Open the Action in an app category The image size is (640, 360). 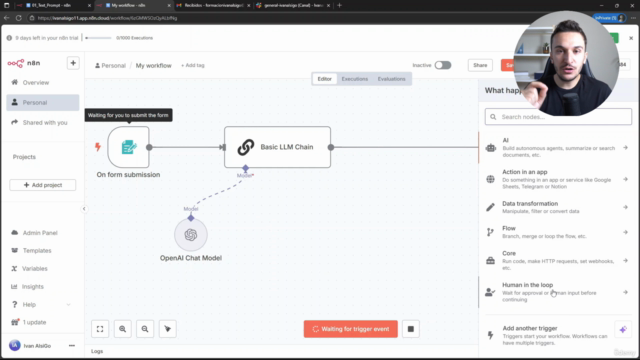(x=558, y=179)
